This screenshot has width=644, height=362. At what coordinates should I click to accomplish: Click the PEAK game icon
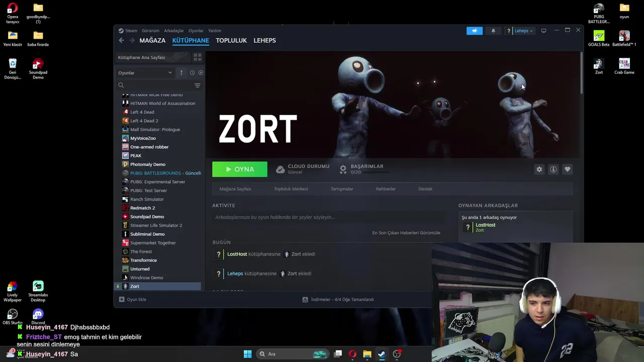coord(125,155)
